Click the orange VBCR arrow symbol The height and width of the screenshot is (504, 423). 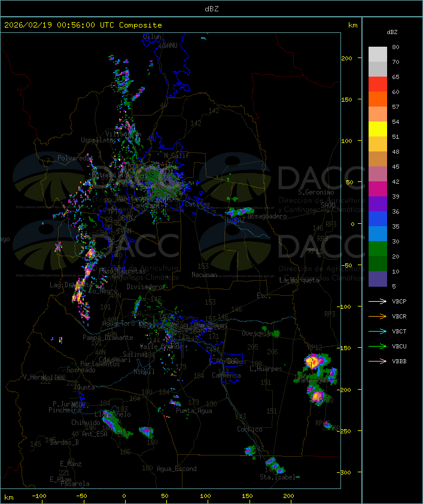pyautogui.click(x=378, y=316)
